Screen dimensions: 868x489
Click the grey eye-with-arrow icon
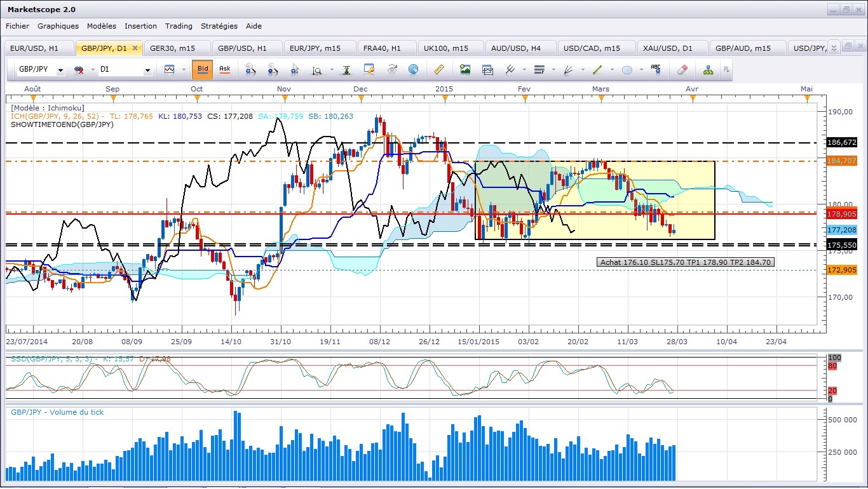click(x=392, y=69)
